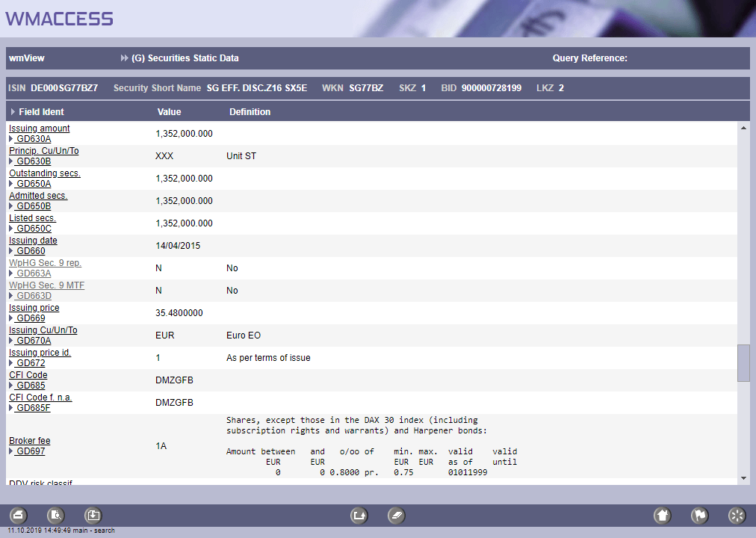This screenshot has height=538, width=756.
Task: Click the GD663D field code link
Action: click(33, 295)
